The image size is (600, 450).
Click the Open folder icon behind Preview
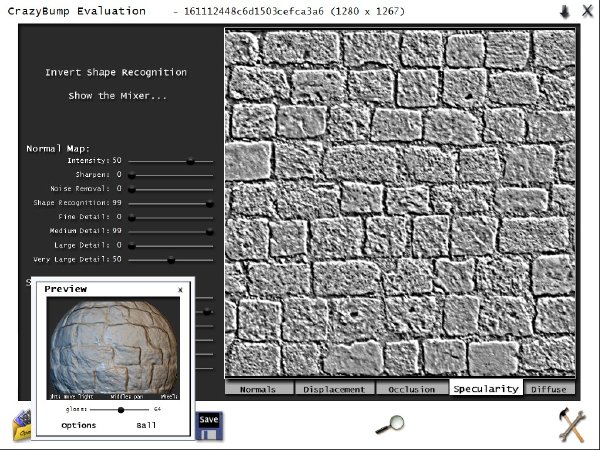coord(22,425)
